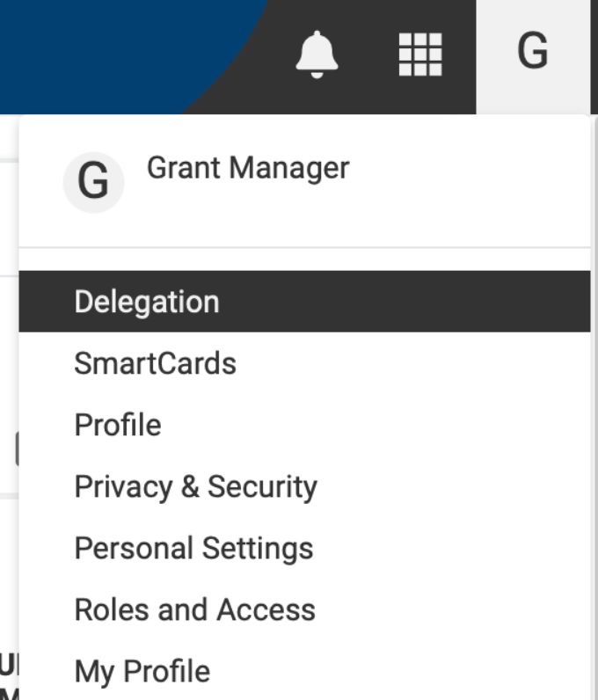
Task: Open the notifications bell
Action: pos(317,55)
